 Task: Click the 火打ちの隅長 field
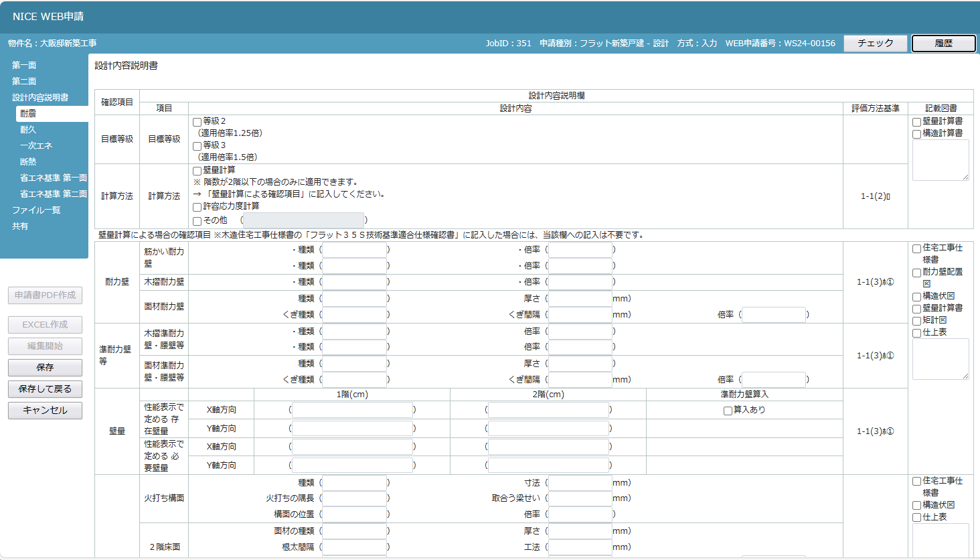coord(355,498)
